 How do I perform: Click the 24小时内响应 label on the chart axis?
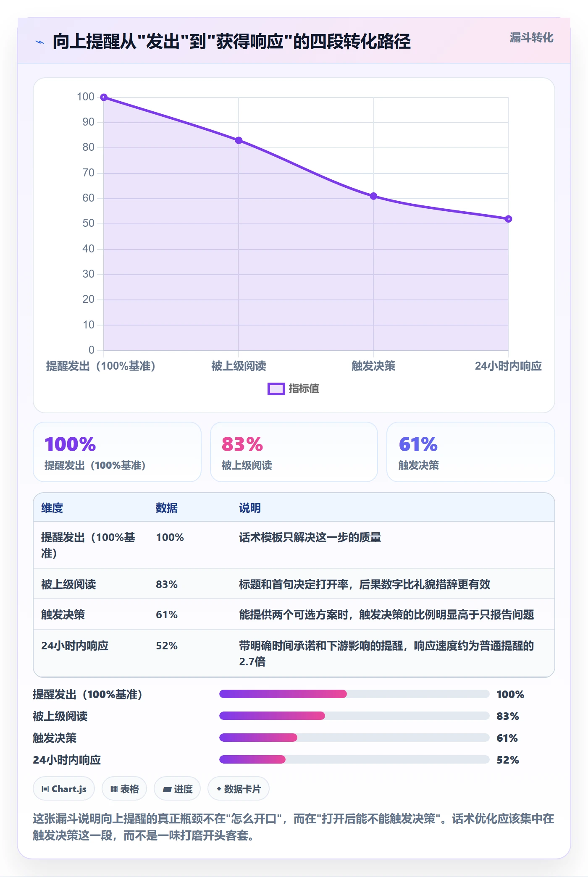pos(508,366)
